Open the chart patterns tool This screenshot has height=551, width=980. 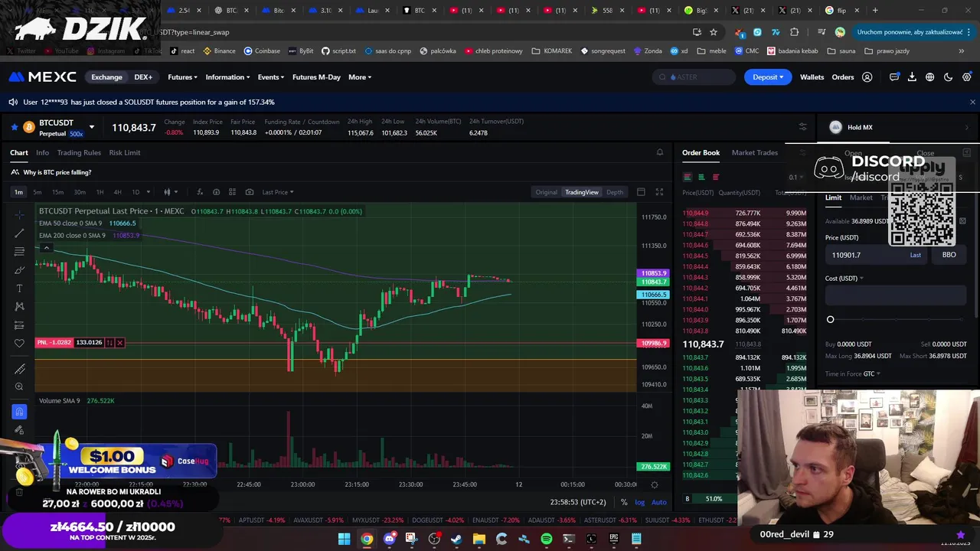19,306
